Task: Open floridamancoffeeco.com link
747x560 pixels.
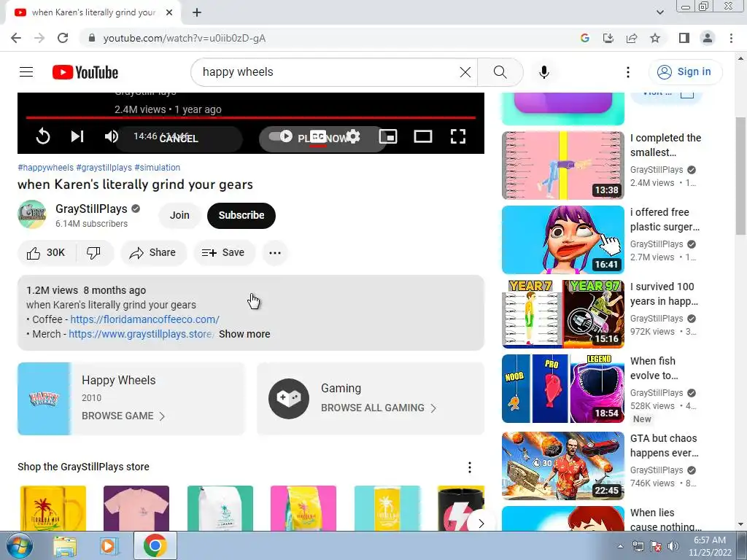Action: [145, 319]
